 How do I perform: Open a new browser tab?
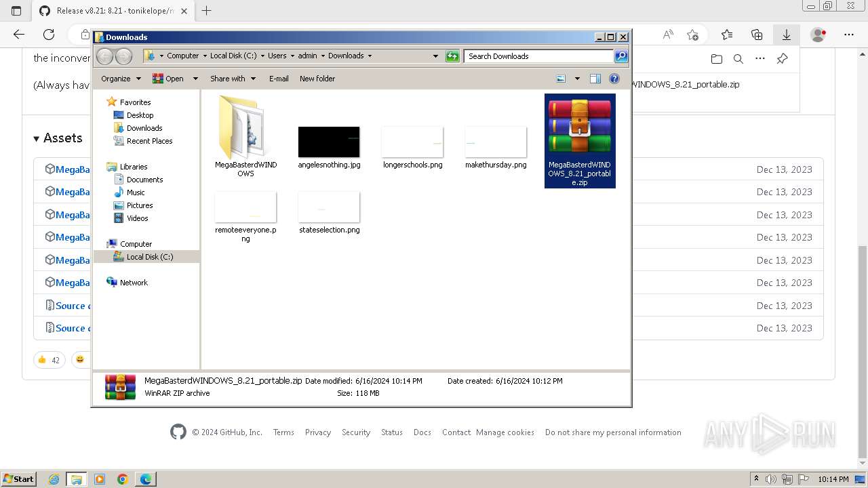coord(207,11)
